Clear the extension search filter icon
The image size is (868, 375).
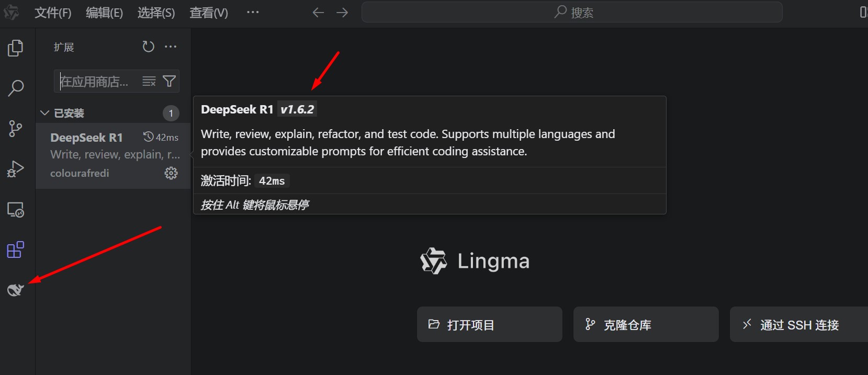pos(149,81)
